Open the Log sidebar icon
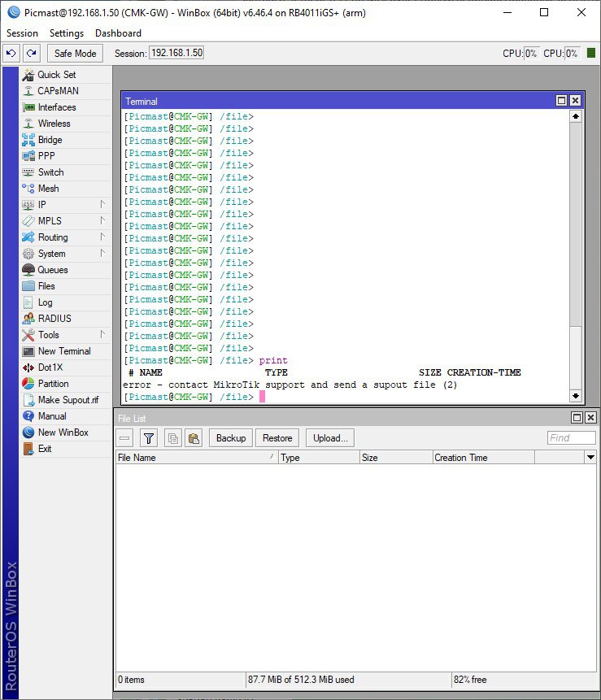 coord(28,302)
